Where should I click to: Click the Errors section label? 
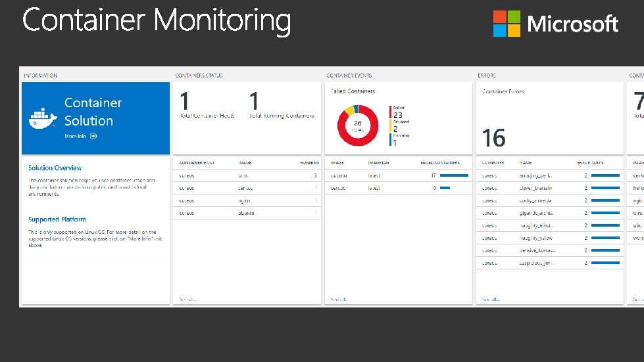coord(487,76)
